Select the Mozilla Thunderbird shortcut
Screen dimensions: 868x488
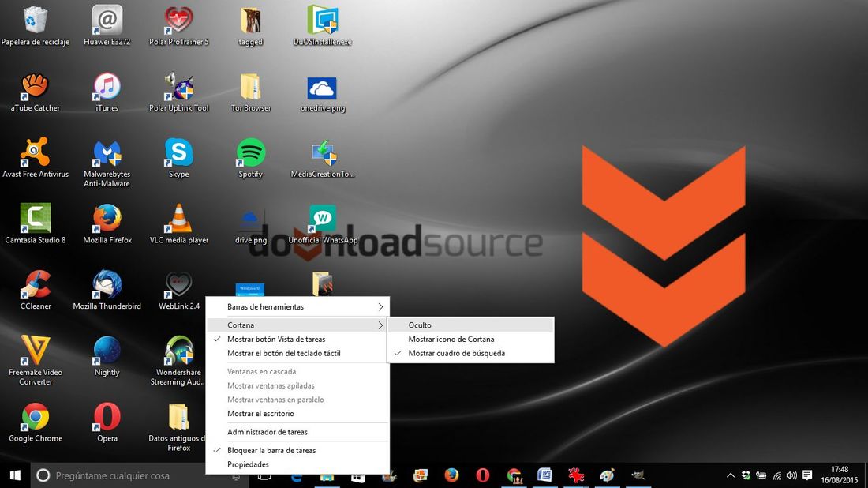point(107,290)
